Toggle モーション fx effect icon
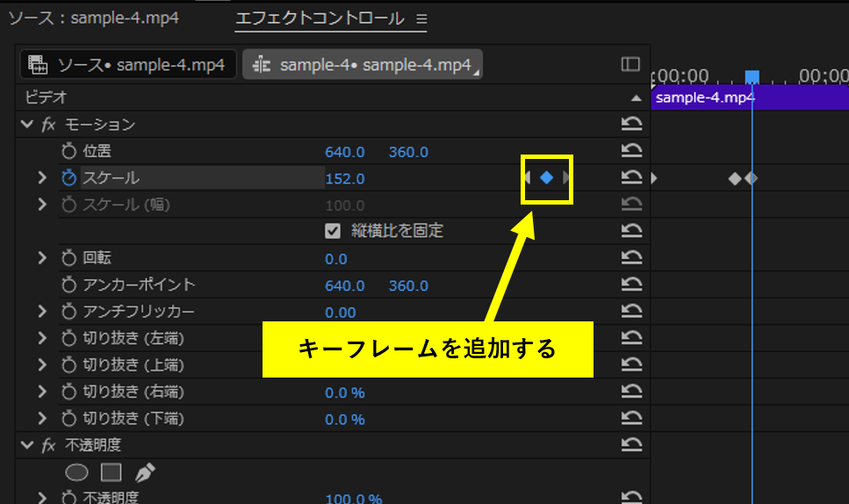The width and height of the screenshot is (849, 504). [x=49, y=125]
